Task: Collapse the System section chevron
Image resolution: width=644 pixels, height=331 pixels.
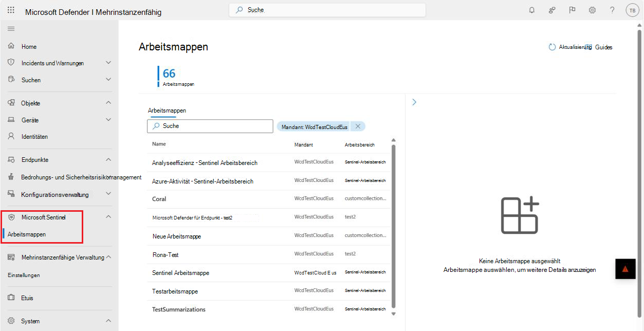Action: pyautogui.click(x=108, y=321)
